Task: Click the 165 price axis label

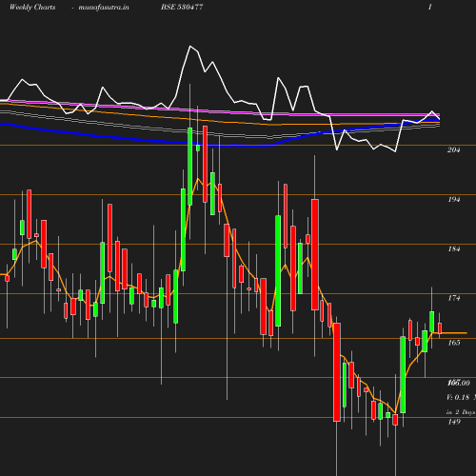Action: [x=454, y=343]
